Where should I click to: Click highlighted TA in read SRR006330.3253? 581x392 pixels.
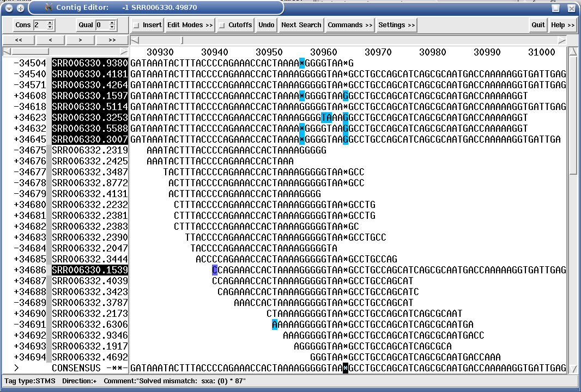pos(326,118)
